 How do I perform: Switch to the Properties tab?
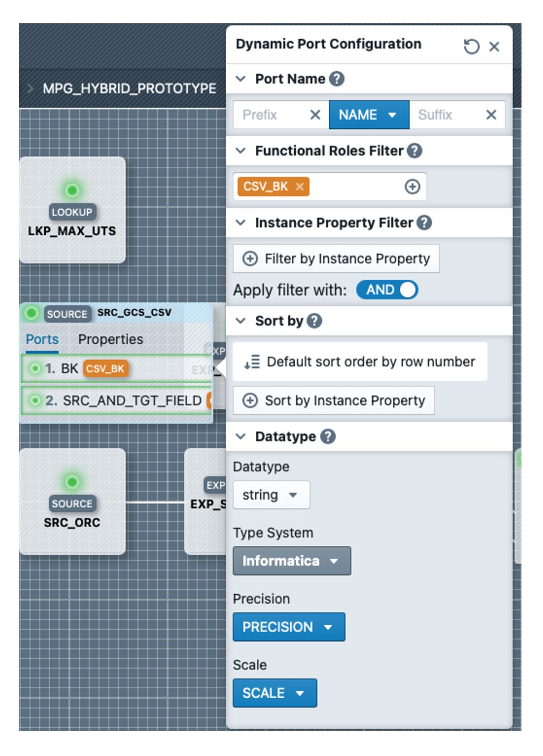click(111, 340)
